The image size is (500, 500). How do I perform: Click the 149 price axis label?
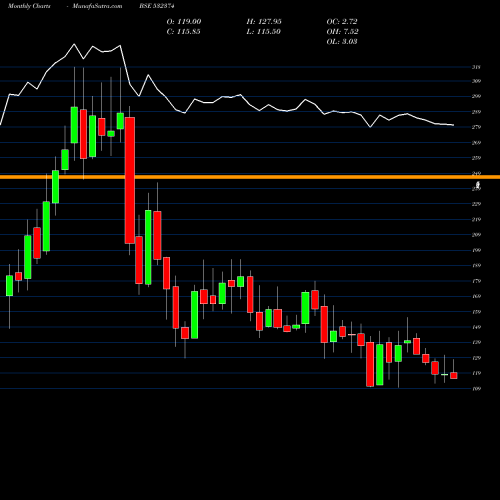(x=476, y=327)
